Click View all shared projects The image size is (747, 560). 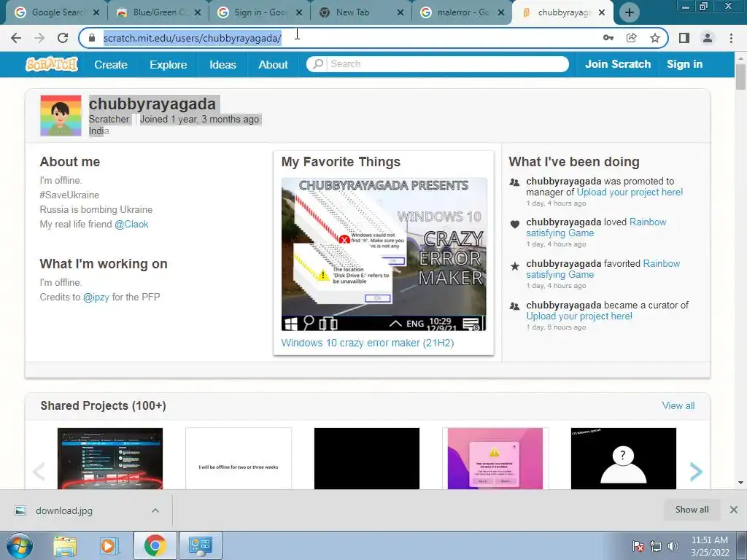[x=678, y=405]
